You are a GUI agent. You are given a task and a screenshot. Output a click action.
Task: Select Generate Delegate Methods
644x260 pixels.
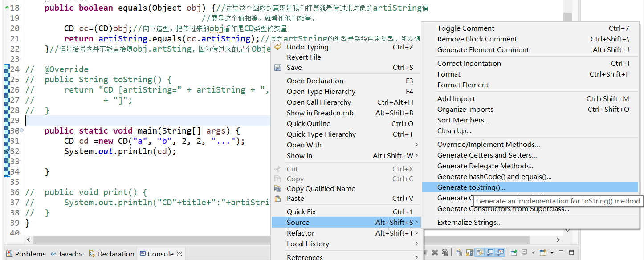(x=530, y=166)
